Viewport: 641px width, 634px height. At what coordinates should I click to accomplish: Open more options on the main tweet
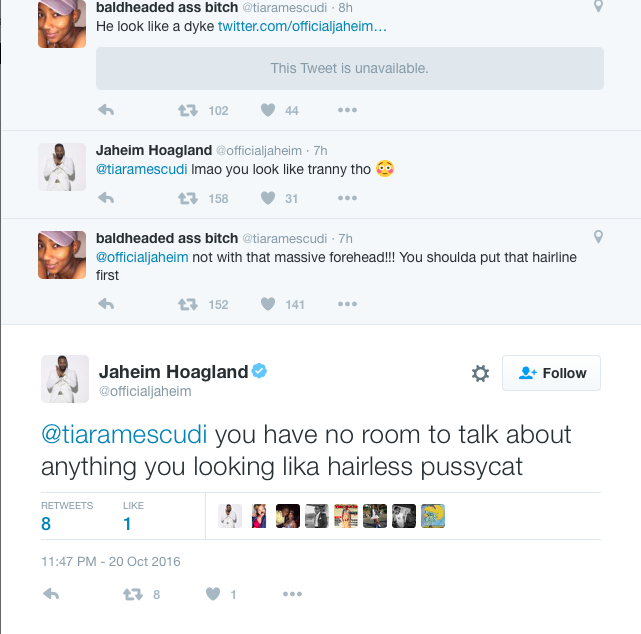tap(291, 595)
